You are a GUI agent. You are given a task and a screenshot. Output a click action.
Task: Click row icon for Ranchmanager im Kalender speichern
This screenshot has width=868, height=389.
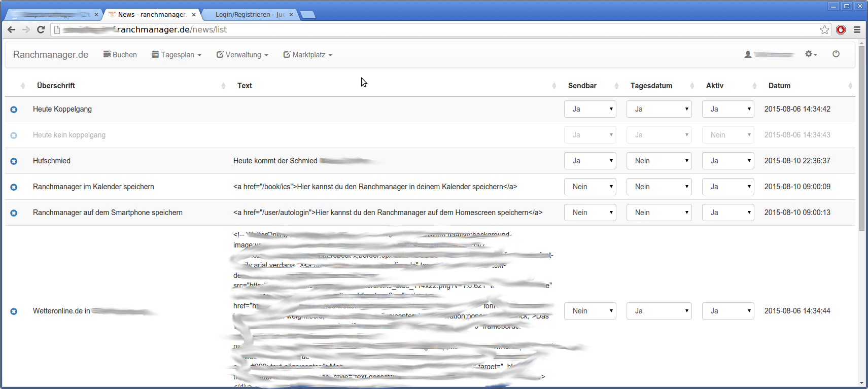coord(14,187)
